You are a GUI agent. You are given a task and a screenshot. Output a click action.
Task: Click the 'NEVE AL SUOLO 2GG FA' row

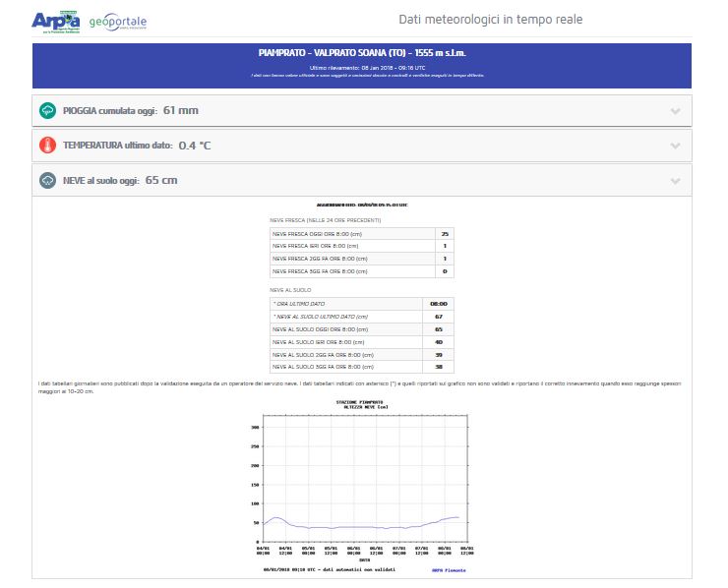(x=362, y=355)
